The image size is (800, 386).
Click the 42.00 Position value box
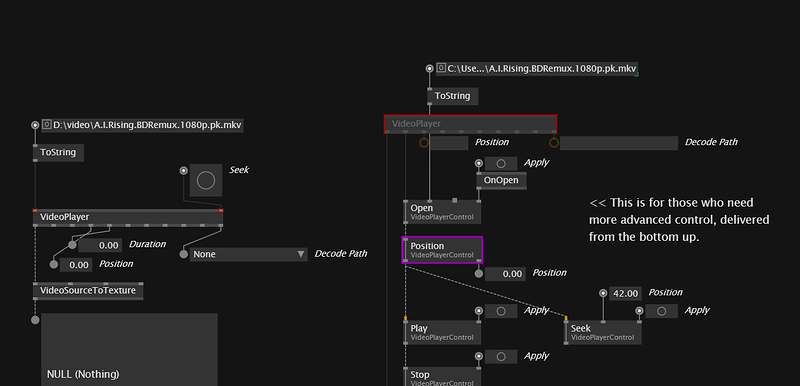point(626,293)
